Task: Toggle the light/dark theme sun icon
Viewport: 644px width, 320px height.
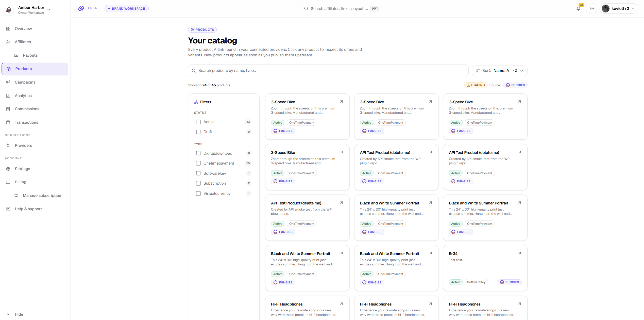Action: (592, 9)
